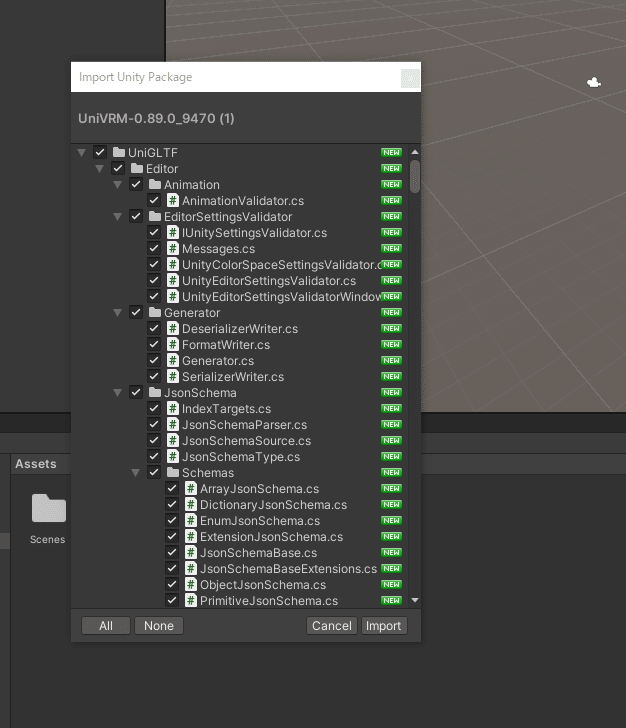Click the Animation folder icon

155,184
